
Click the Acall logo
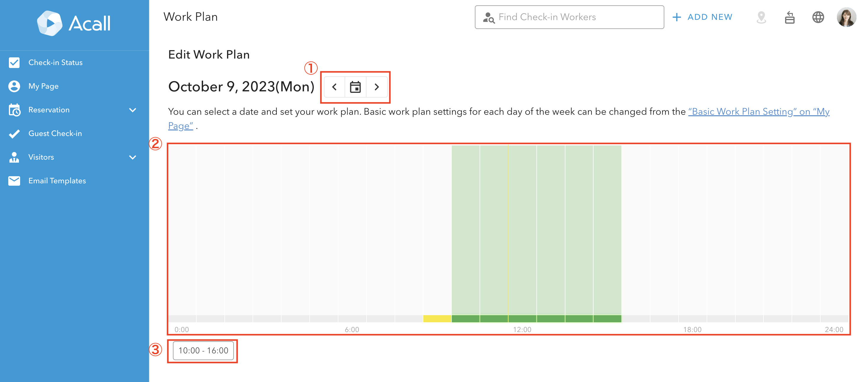[74, 23]
